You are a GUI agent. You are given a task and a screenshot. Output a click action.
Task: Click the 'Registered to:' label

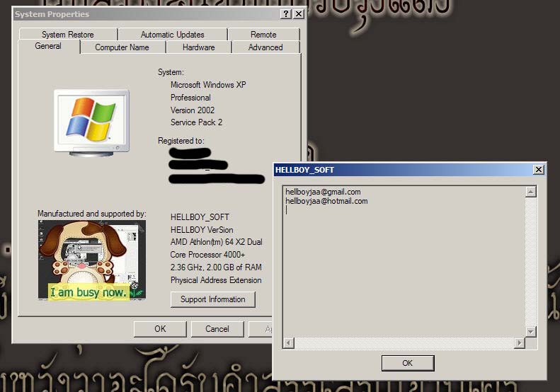click(x=181, y=141)
